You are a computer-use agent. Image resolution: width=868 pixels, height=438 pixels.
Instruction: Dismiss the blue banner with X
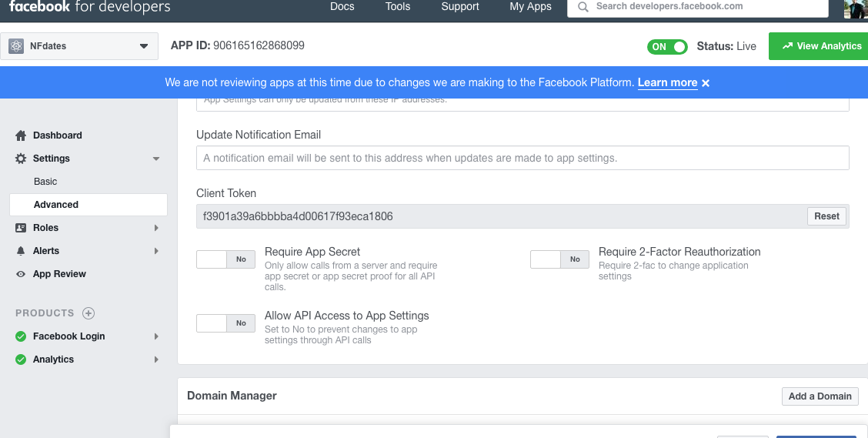click(705, 83)
